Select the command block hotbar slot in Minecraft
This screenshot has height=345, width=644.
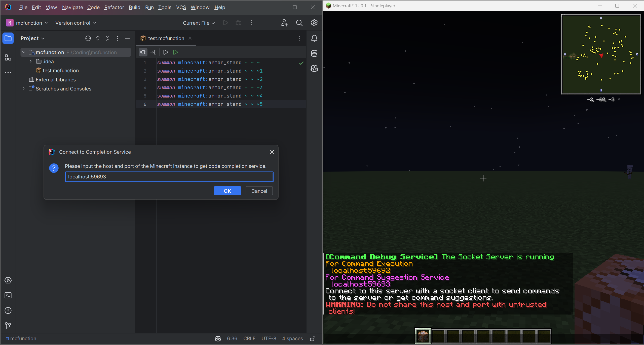coord(423,336)
